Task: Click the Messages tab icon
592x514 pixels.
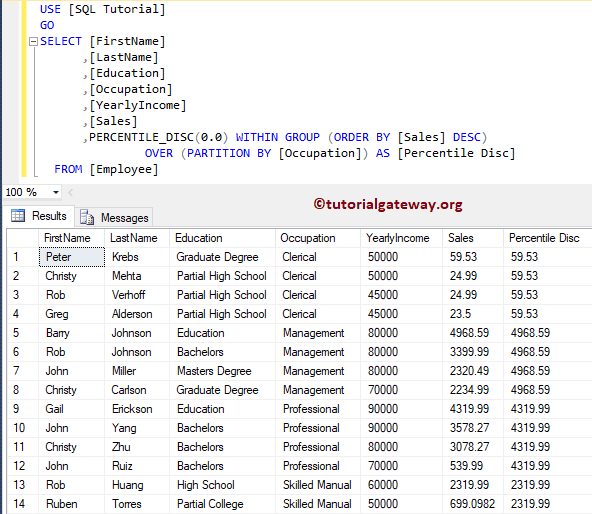Action: point(87,218)
